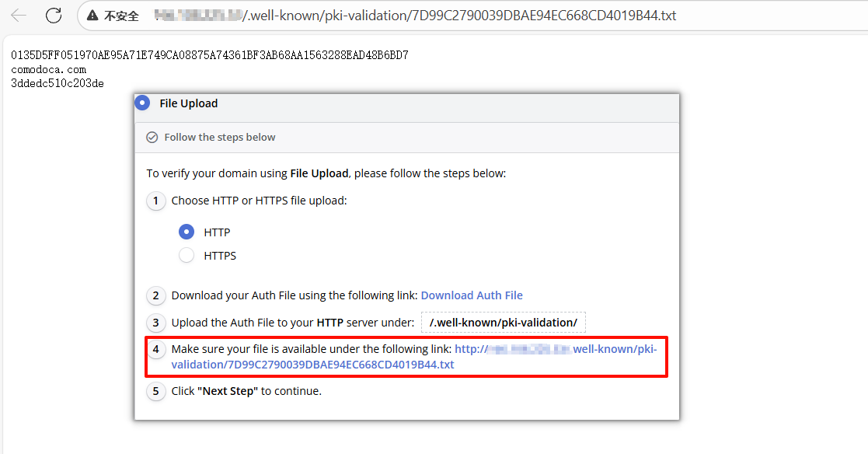Viewport: 868px width, 454px height.
Task: Open the Download Auth File link
Action: pyautogui.click(x=472, y=295)
